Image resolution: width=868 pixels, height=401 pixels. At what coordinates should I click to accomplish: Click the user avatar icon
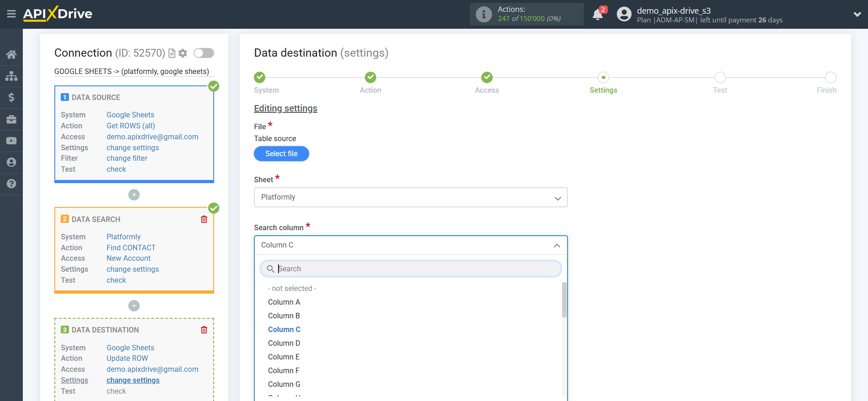[x=624, y=14]
